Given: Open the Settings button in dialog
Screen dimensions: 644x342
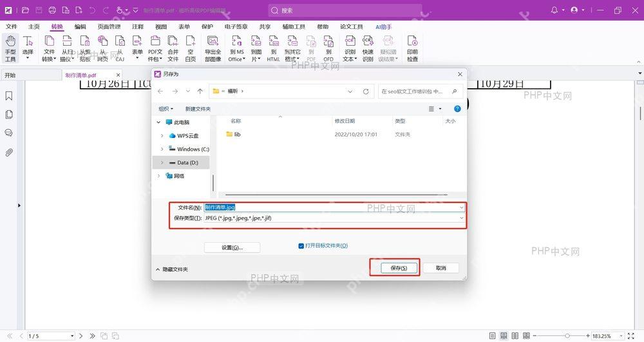Looking at the screenshot, I should tap(232, 247).
